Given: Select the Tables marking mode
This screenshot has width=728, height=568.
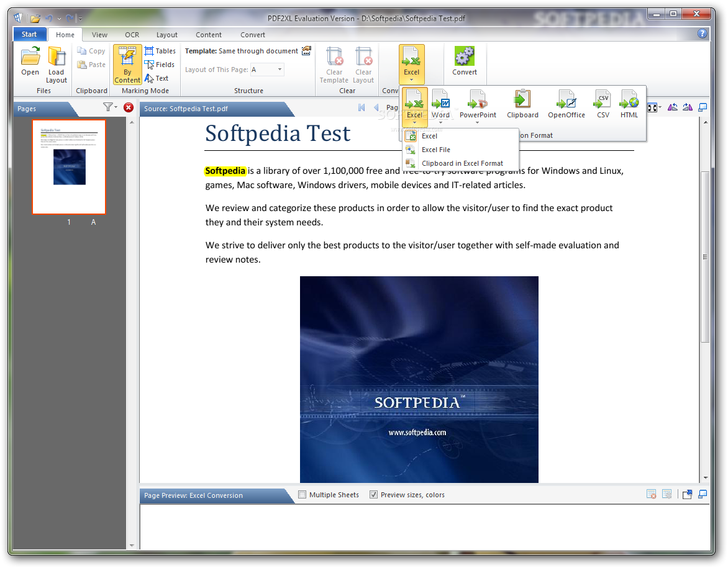Looking at the screenshot, I should pos(160,51).
